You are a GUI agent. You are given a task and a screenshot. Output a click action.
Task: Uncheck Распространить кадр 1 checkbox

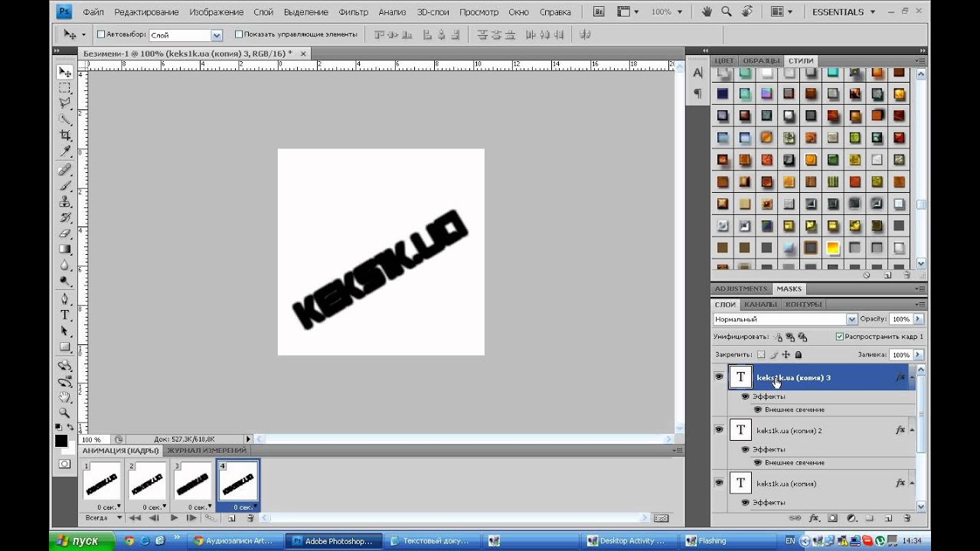840,337
